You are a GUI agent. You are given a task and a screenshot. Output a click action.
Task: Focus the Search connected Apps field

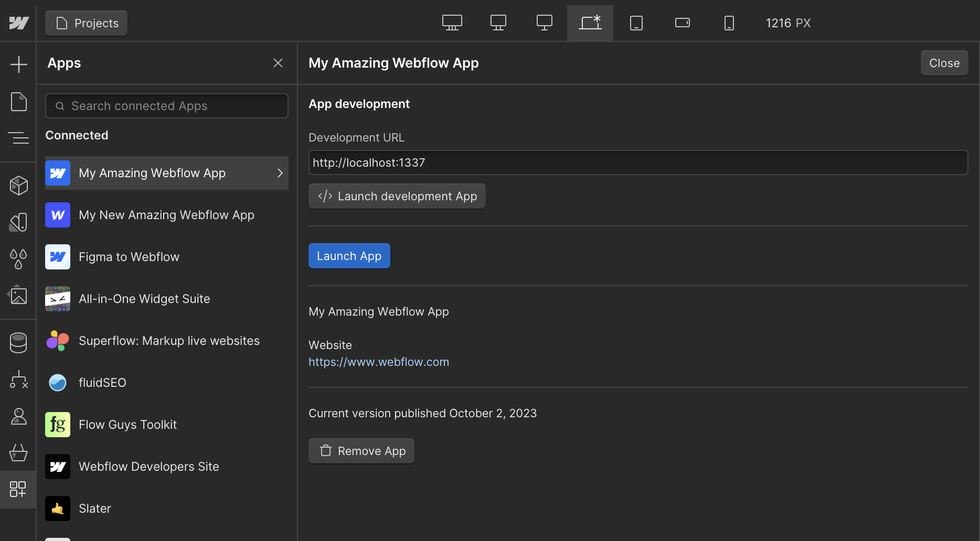pos(167,106)
